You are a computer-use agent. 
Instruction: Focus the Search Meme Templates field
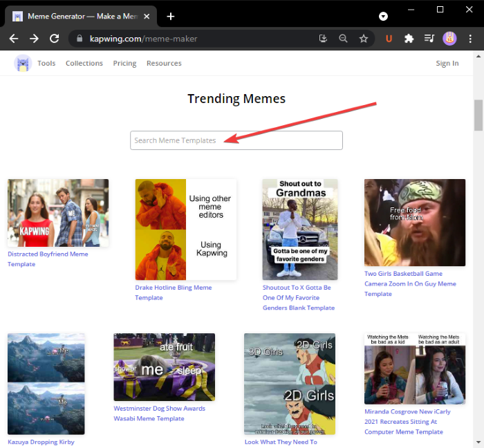point(236,140)
